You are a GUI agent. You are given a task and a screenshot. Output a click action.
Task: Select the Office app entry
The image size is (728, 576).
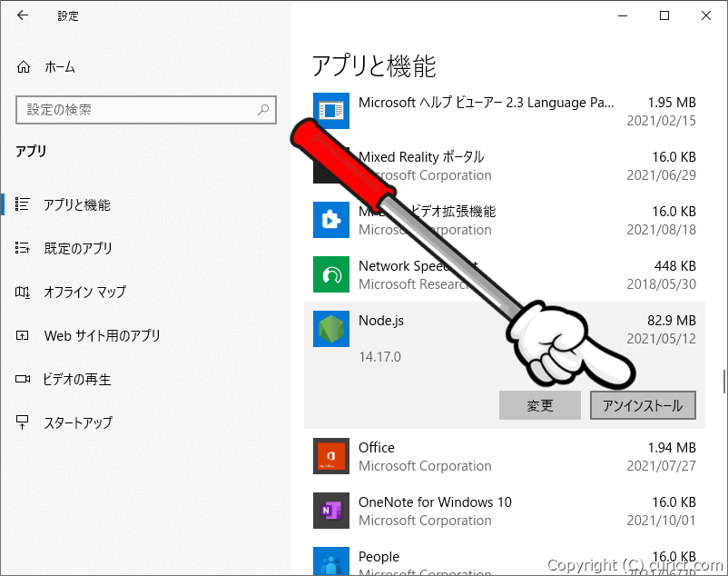click(x=505, y=456)
